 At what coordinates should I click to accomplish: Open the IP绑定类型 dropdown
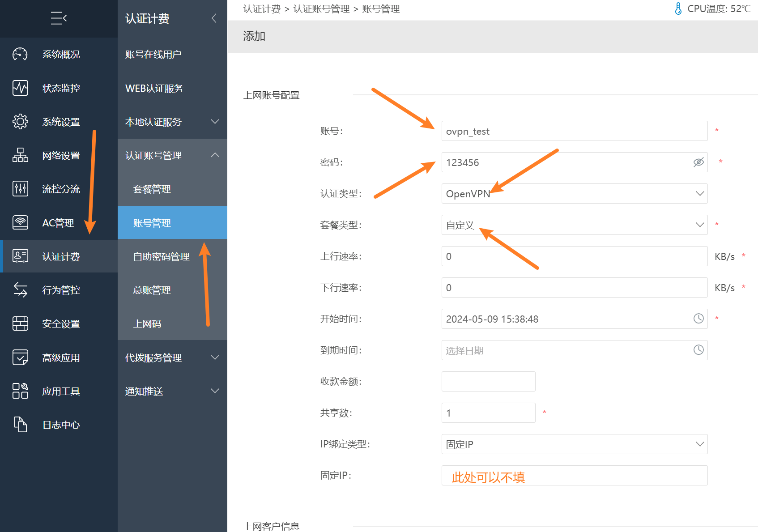tap(574, 444)
